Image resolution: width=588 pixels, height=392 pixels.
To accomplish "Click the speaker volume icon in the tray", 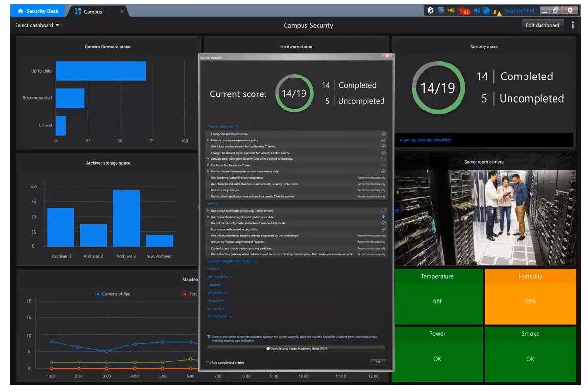I will (477, 10).
